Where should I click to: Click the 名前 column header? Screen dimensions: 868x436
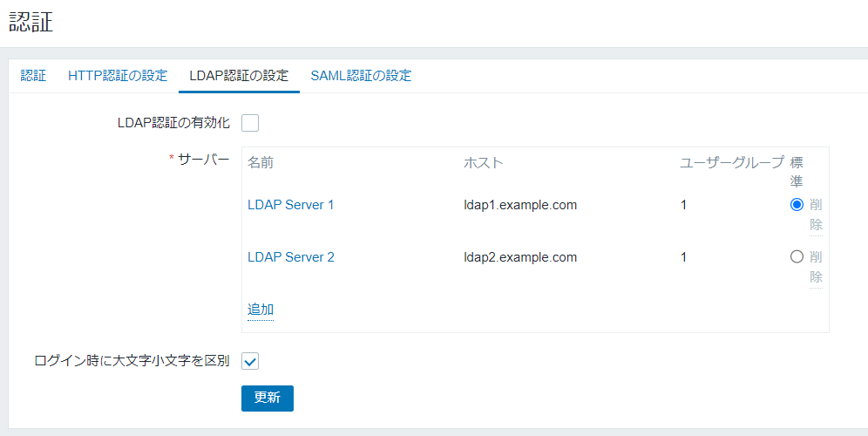pyautogui.click(x=261, y=163)
